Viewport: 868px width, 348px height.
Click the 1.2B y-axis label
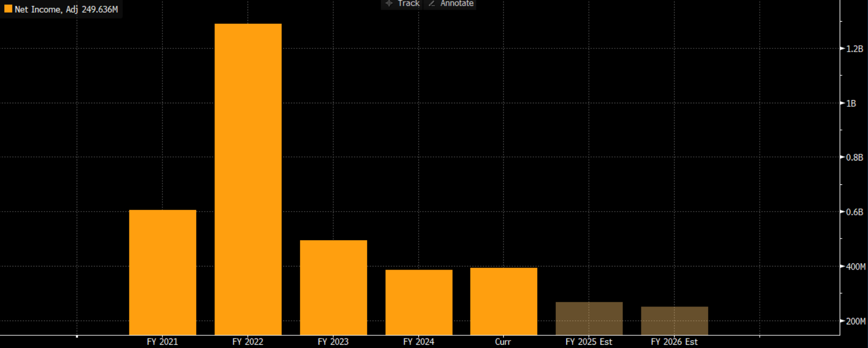point(854,49)
